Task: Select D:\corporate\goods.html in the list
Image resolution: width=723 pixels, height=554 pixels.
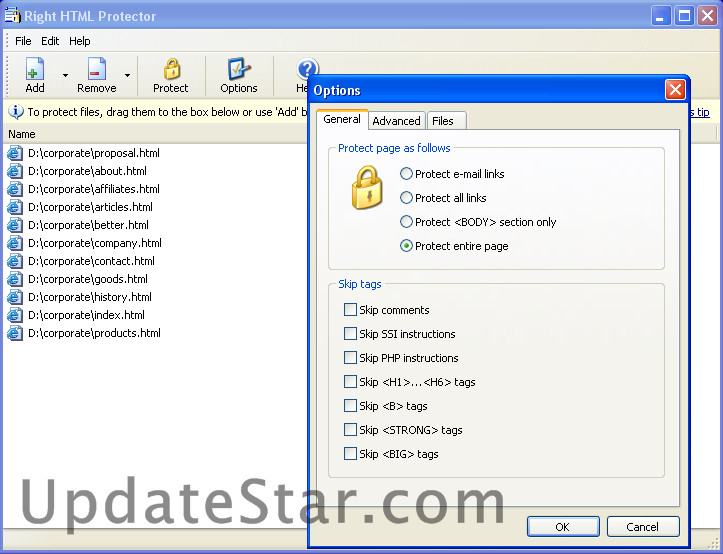Action: 88,279
